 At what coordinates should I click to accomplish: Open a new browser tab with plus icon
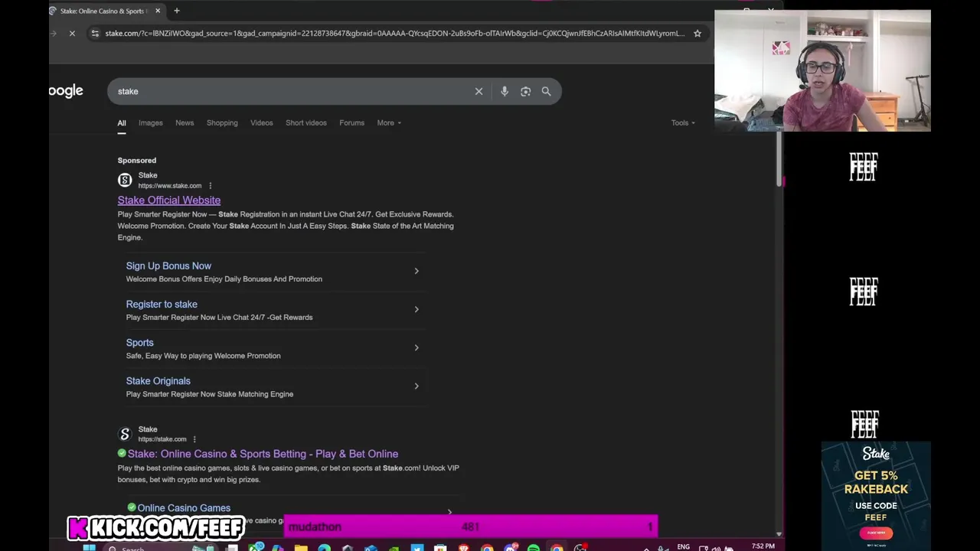[x=177, y=11]
